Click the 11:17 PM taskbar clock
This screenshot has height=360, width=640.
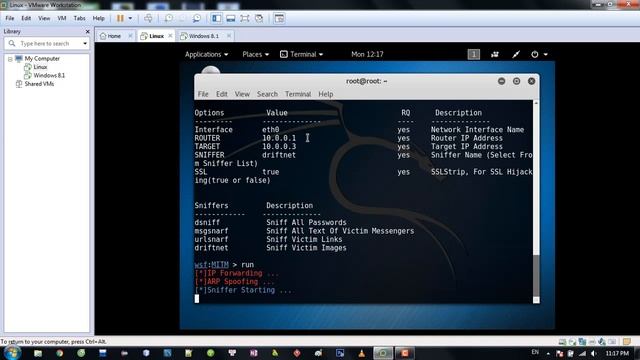(617, 353)
